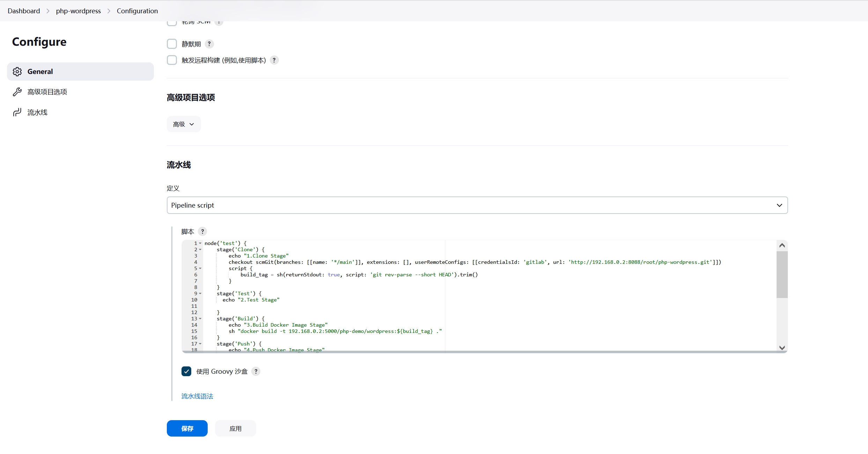Collapse code fold at stage('Clone') line 2
868x454 pixels.
click(x=200, y=250)
